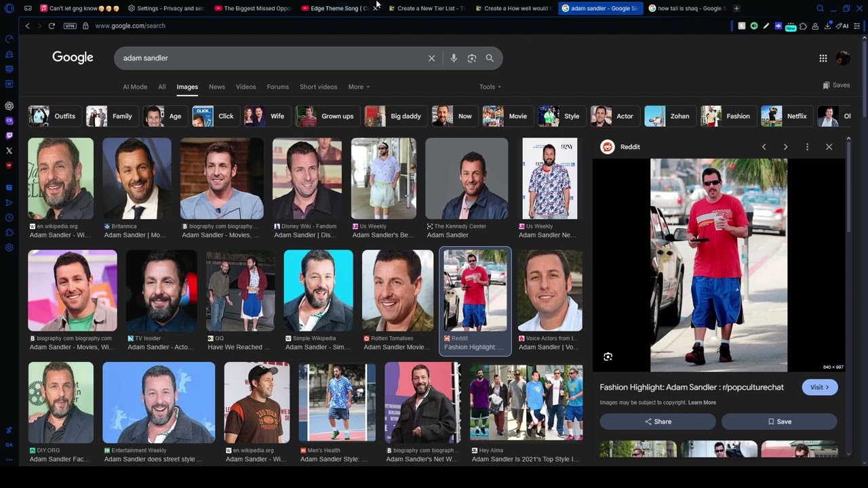Viewport: 868px width, 488px height.
Task: Click the Save button in preview panel
Action: 779,422
